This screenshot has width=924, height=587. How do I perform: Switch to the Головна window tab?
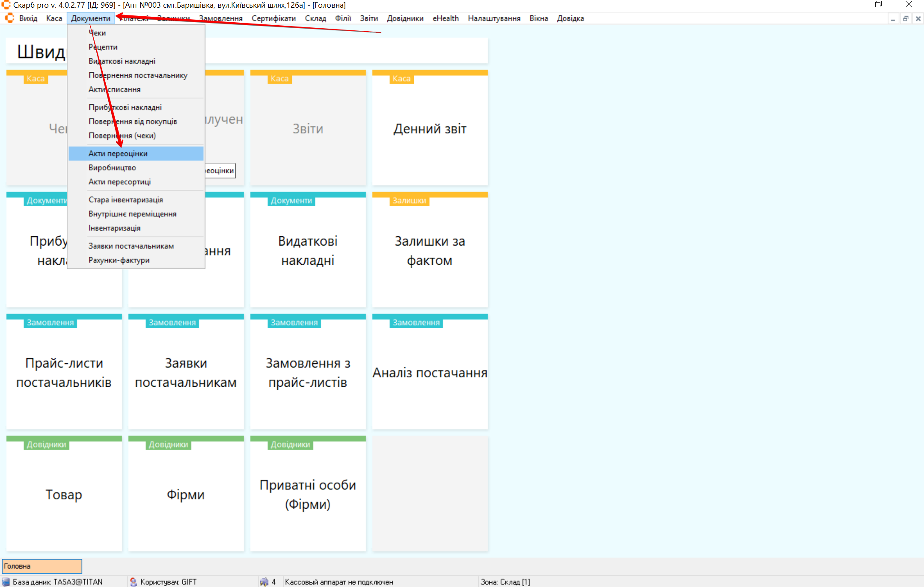click(x=42, y=566)
